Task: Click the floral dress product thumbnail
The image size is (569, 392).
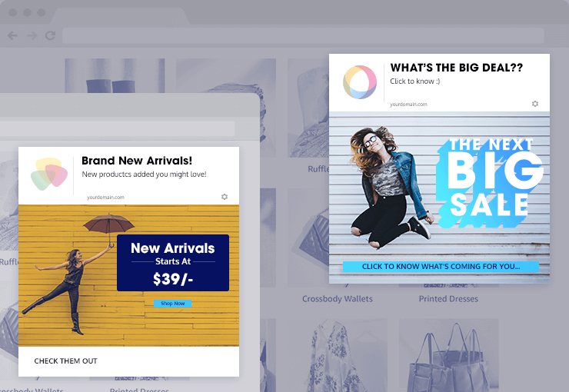Action: [x=338, y=355]
